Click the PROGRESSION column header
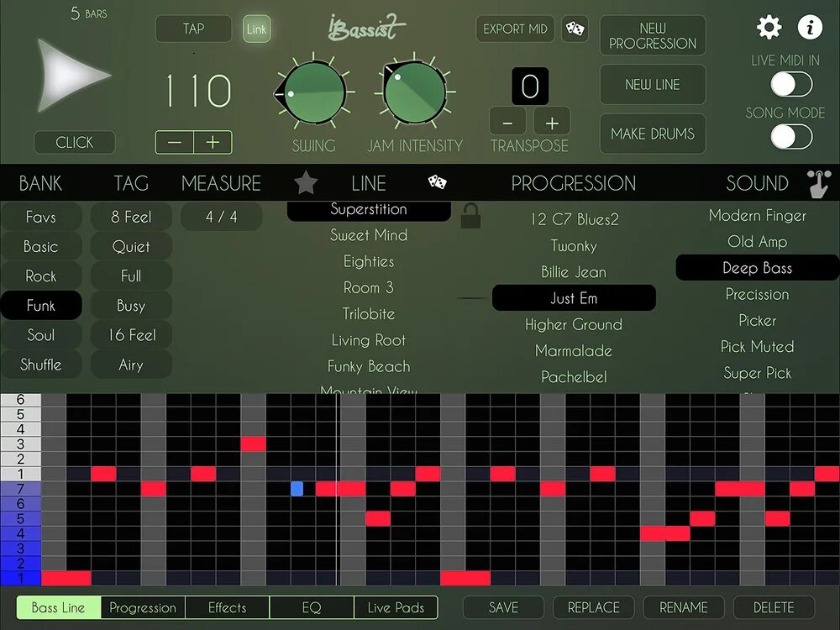This screenshot has width=840, height=630. coord(574,183)
